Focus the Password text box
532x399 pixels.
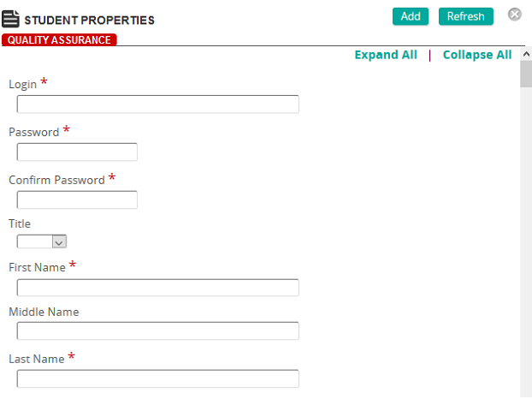[77, 152]
